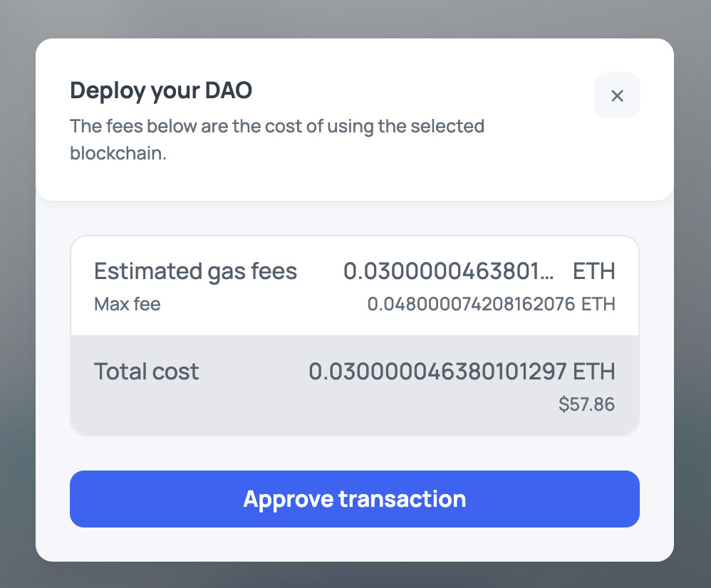Click the 'Deploy your DAO' heading
711x588 pixels.
pyautogui.click(x=161, y=90)
